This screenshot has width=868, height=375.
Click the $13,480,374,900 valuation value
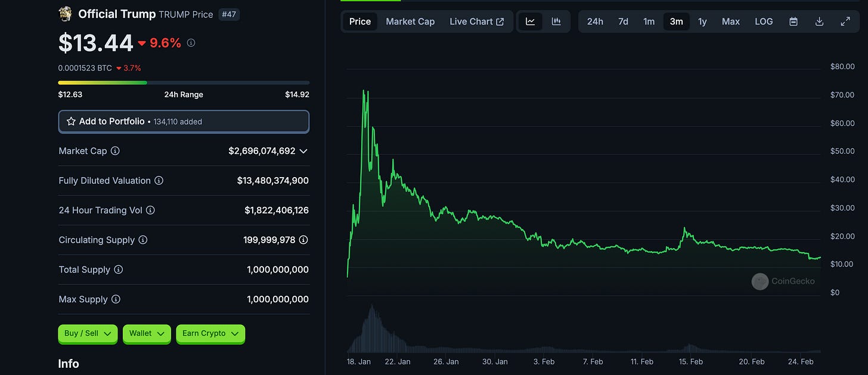pyautogui.click(x=273, y=181)
